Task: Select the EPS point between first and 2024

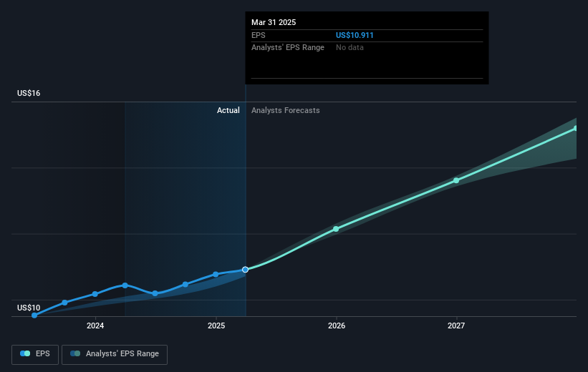Action: coord(64,303)
